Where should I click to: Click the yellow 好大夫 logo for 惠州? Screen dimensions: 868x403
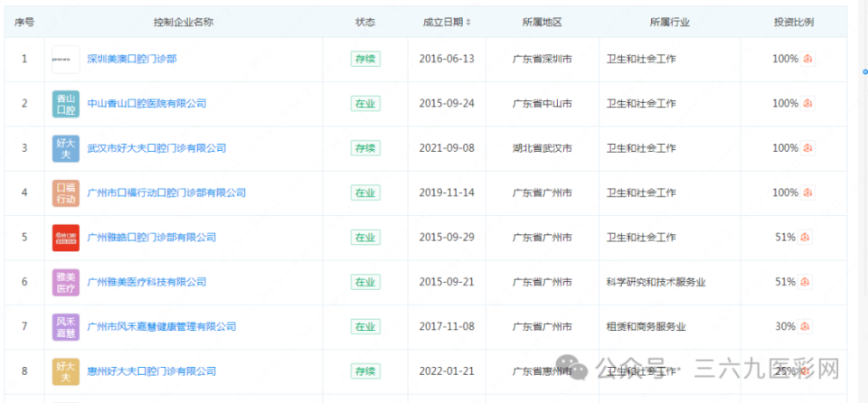[66, 371]
